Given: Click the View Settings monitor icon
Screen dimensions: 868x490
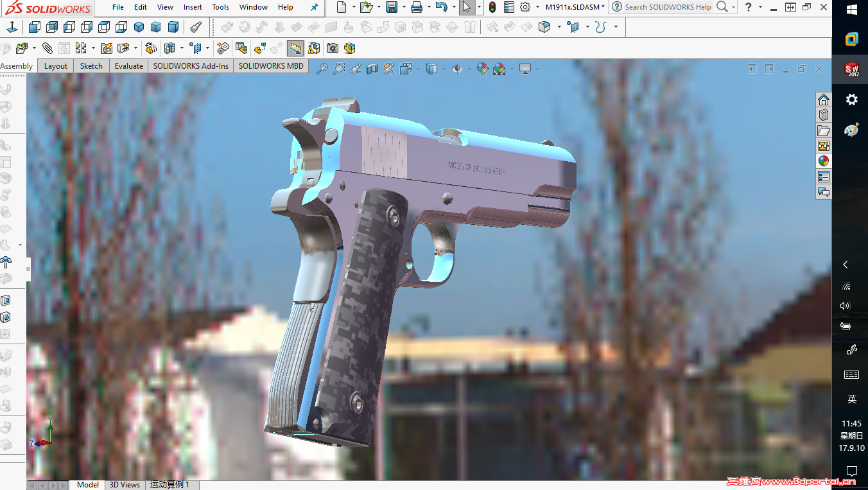Looking at the screenshot, I should tap(526, 69).
